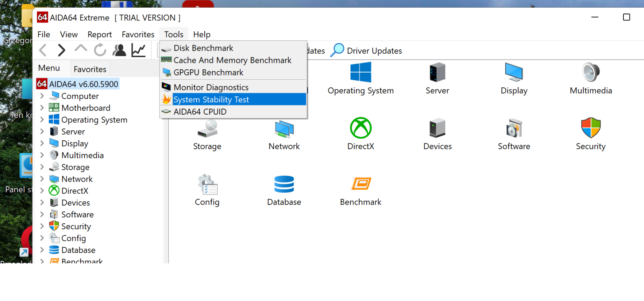
Task: Open the Benchmark icon in main pane
Action: pyautogui.click(x=360, y=184)
